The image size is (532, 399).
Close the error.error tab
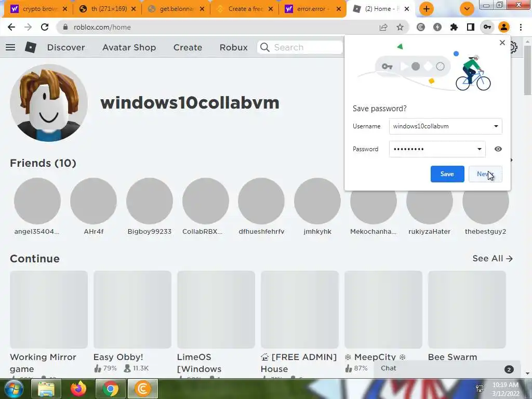pyautogui.click(x=339, y=9)
